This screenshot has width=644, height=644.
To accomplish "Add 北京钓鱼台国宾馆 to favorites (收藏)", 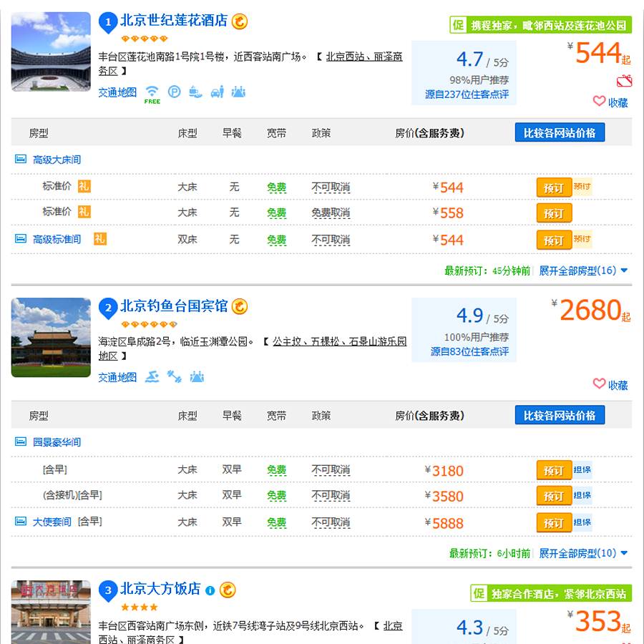I will tap(610, 384).
